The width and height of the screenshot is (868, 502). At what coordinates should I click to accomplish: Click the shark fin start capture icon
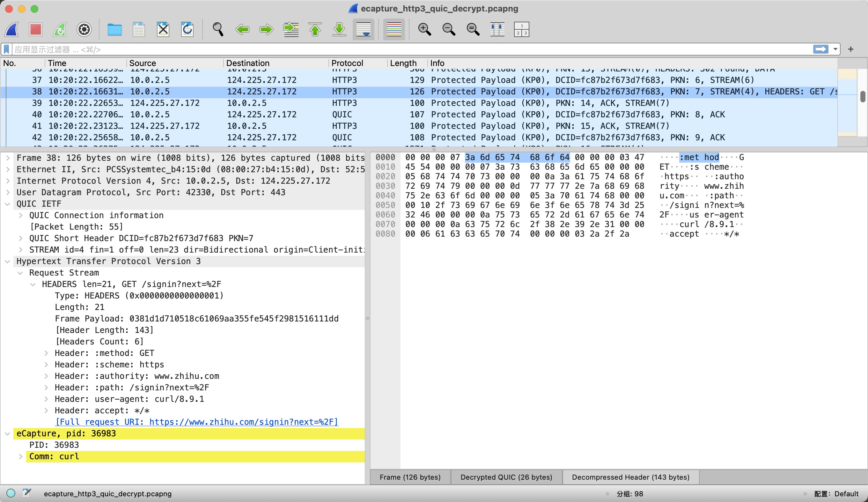[12, 30]
